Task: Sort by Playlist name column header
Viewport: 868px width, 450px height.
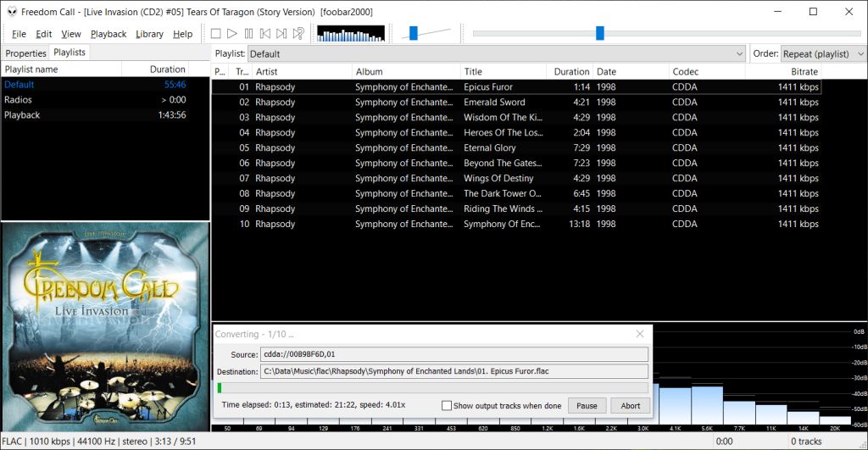Action: (61, 69)
